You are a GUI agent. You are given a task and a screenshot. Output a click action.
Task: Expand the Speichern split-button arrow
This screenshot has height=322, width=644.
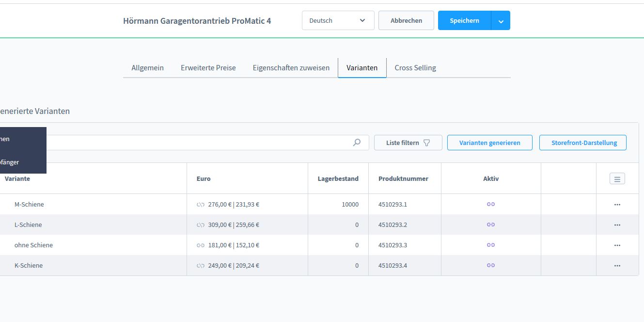click(501, 21)
